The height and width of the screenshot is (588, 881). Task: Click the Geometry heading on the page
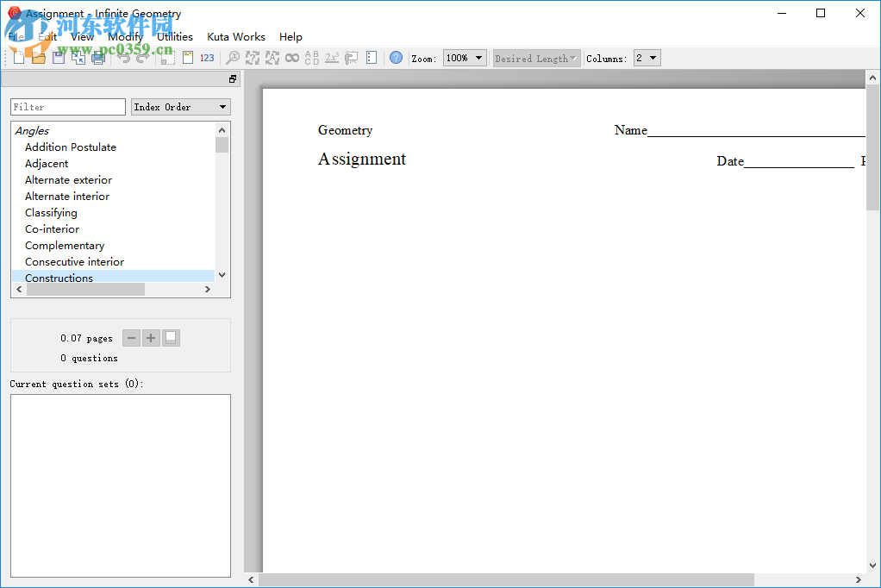[x=345, y=130]
